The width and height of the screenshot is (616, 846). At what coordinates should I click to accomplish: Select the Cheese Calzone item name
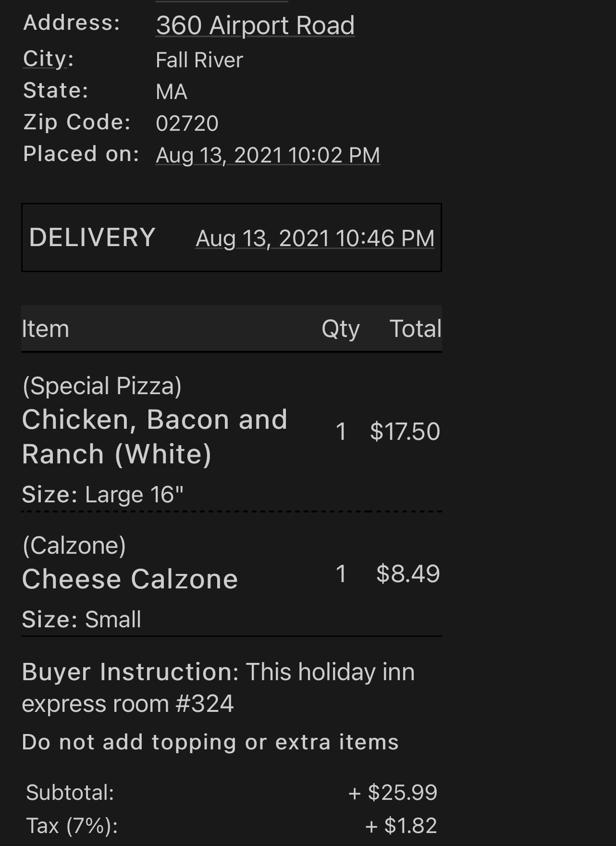pyautogui.click(x=130, y=579)
